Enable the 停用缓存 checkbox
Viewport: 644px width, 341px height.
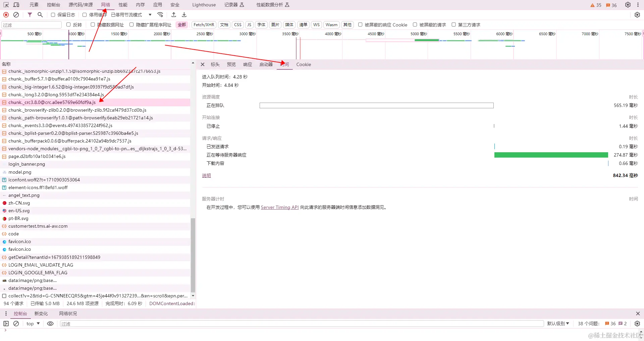coord(85,15)
